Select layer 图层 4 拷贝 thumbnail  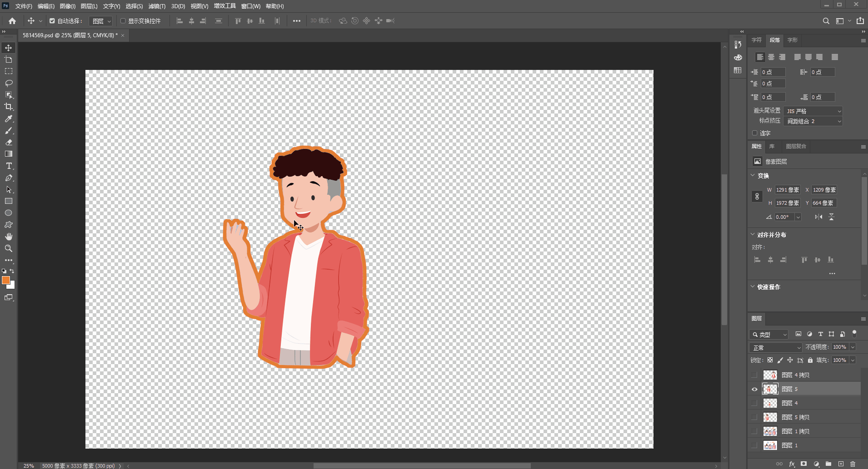click(x=770, y=375)
